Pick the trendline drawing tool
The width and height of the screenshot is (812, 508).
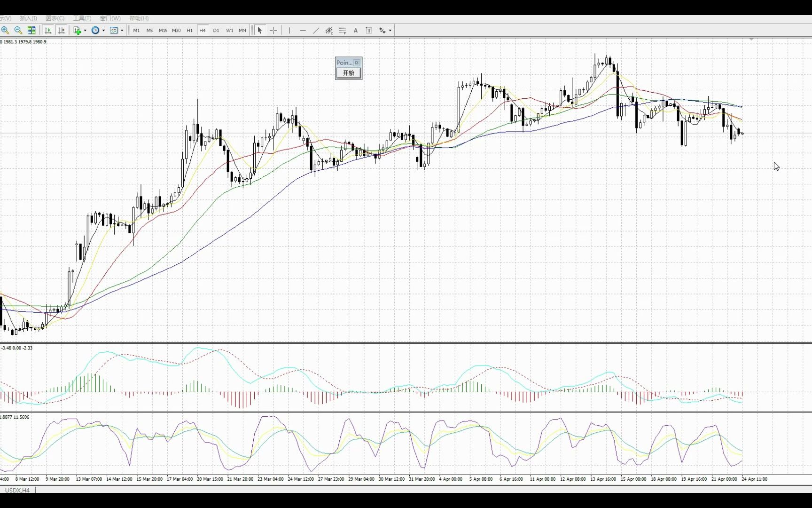click(x=316, y=30)
